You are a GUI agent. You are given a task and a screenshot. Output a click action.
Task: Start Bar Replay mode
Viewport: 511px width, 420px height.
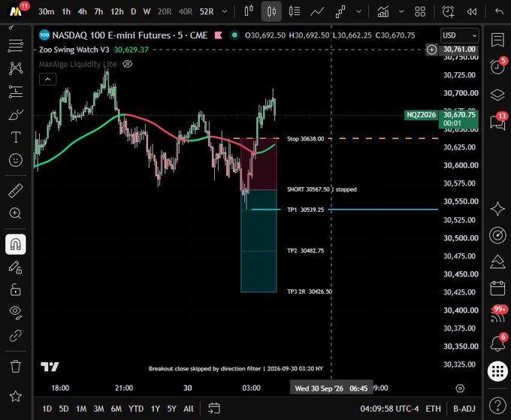tap(472, 12)
